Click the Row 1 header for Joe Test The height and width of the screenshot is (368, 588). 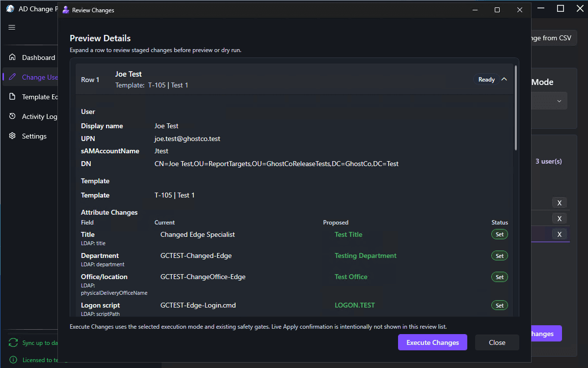[294, 79]
